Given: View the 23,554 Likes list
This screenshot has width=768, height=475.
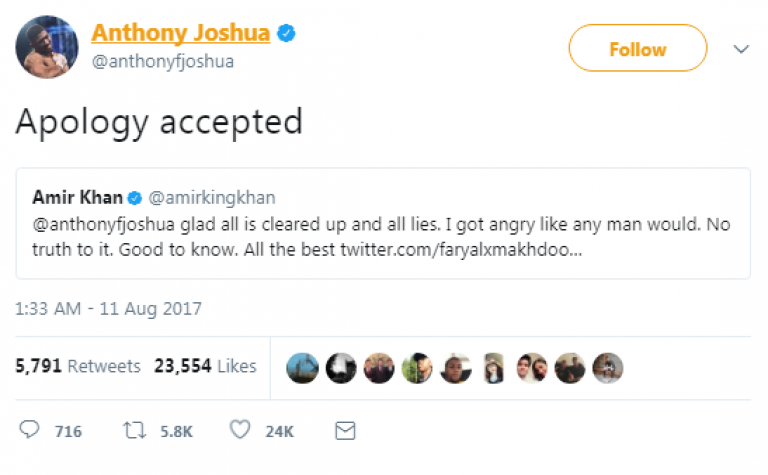Looking at the screenshot, I should 205,366.
